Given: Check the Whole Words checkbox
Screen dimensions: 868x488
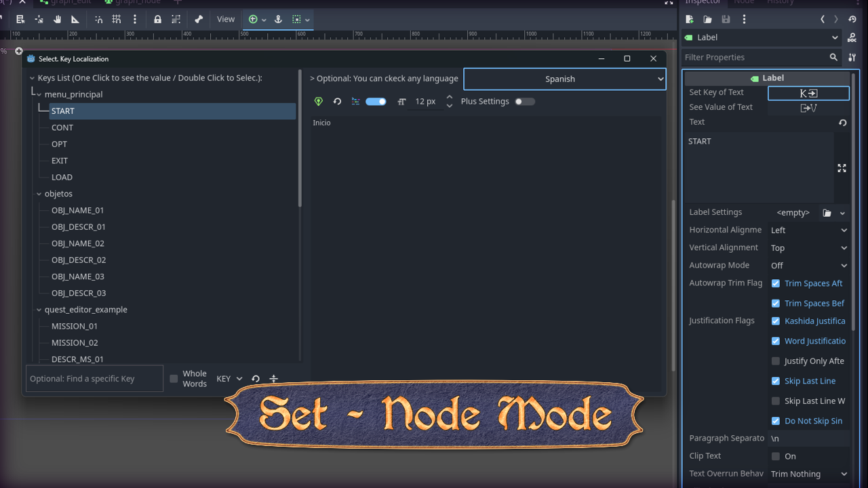Looking at the screenshot, I should click(174, 379).
